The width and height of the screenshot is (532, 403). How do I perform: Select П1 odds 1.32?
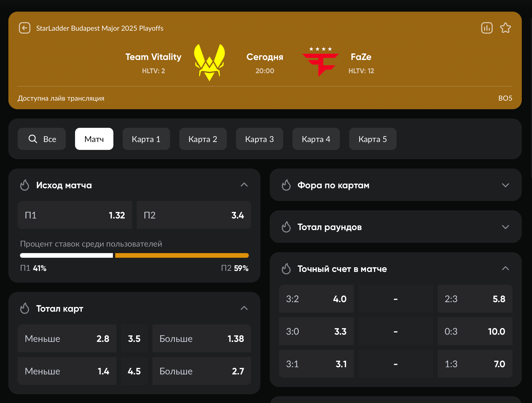tap(75, 215)
